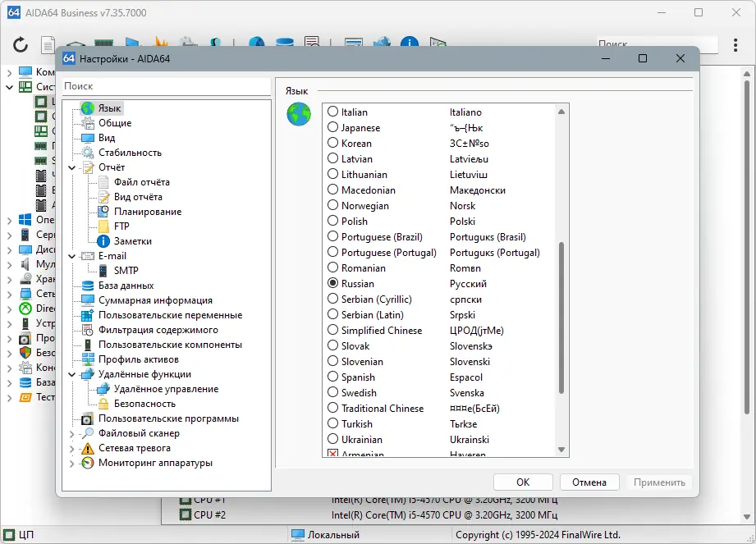This screenshot has height=544, width=756.
Task: Select Polish language option
Action: pos(332,221)
